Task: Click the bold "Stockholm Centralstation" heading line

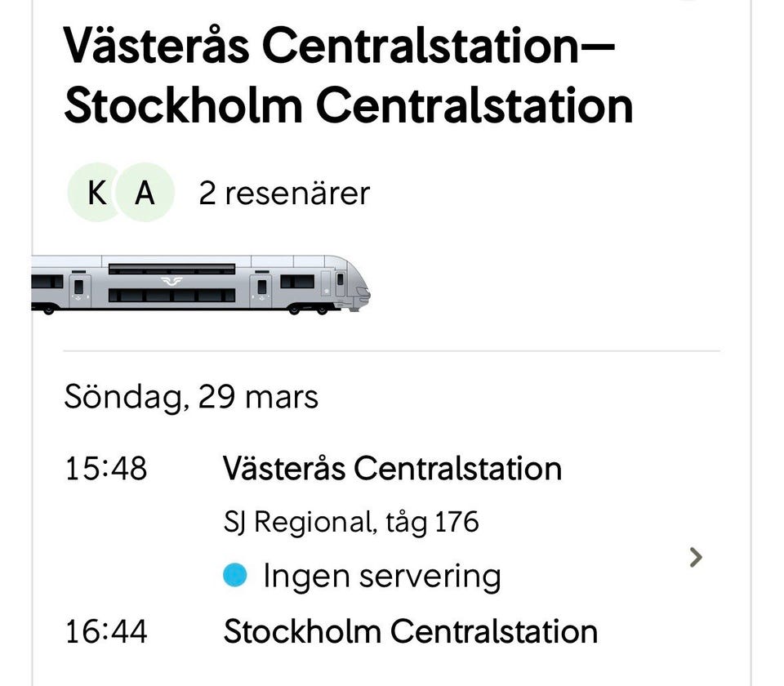Action: pos(349,106)
